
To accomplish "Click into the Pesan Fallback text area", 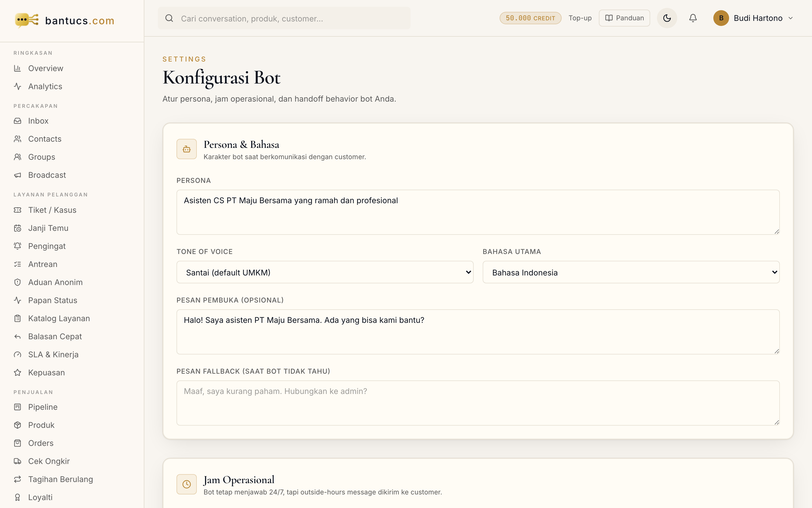I will [478, 403].
